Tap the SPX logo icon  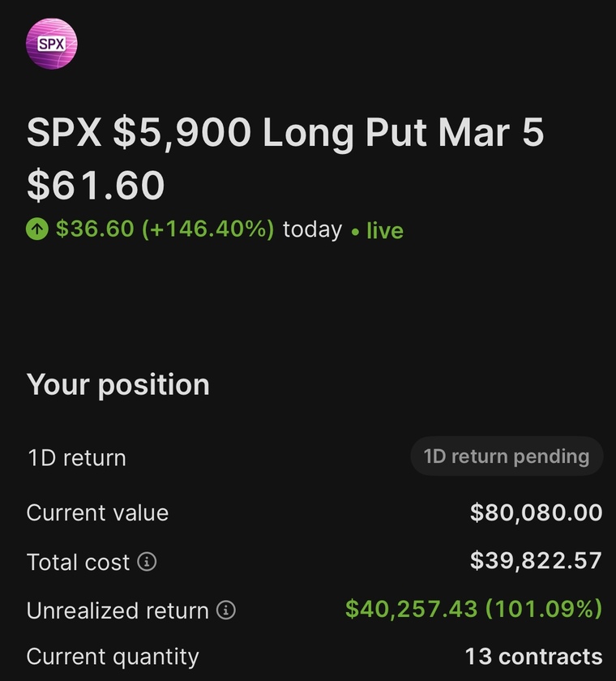pos(51,44)
